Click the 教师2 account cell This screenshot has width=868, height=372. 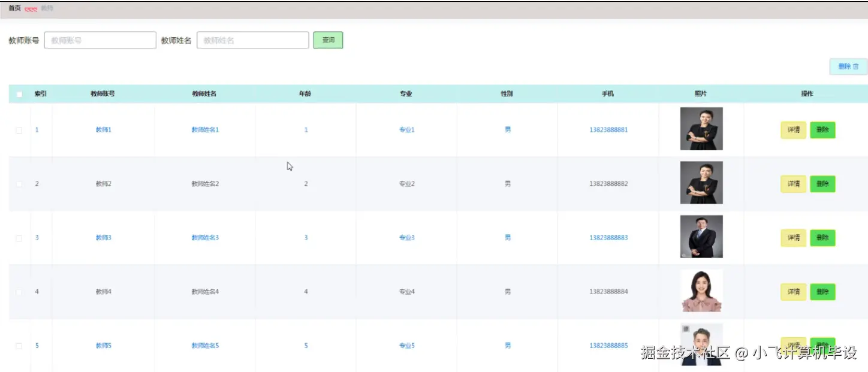104,184
